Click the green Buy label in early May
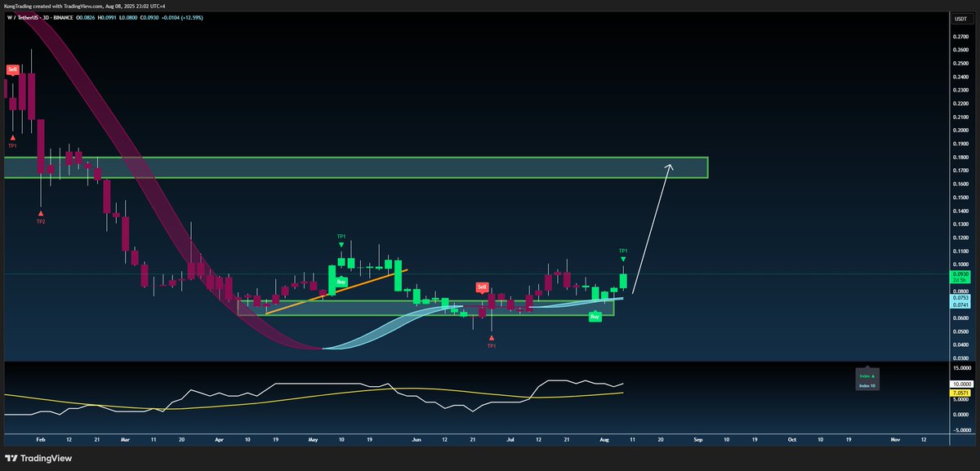The image size is (980, 471). (x=343, y=281)
